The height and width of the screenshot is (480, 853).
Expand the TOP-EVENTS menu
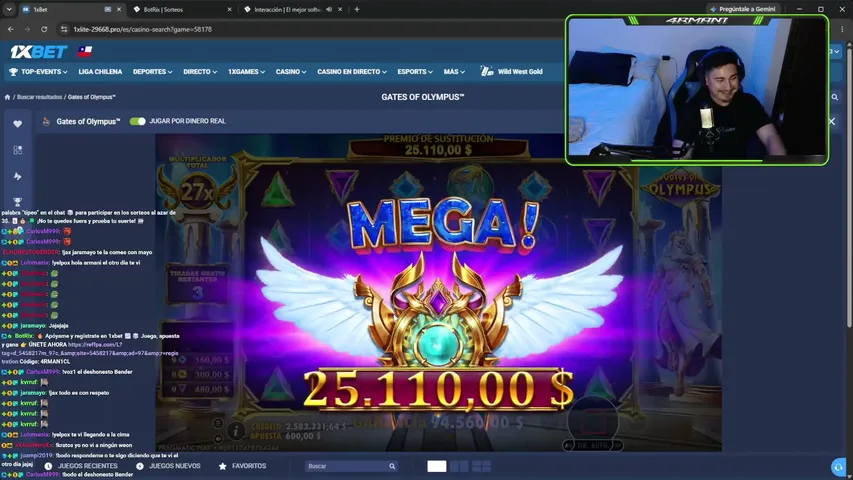coord(39,72)
